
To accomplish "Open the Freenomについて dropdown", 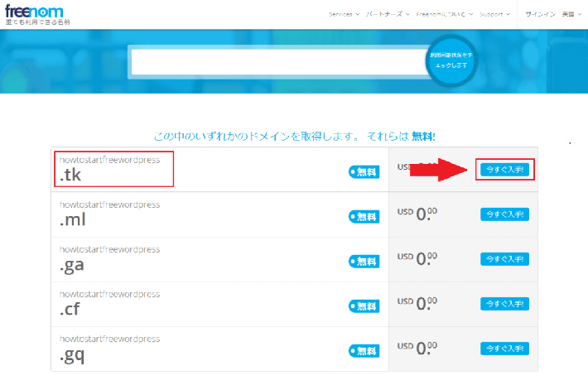I will pyautogui.click(x=445, y=14).
